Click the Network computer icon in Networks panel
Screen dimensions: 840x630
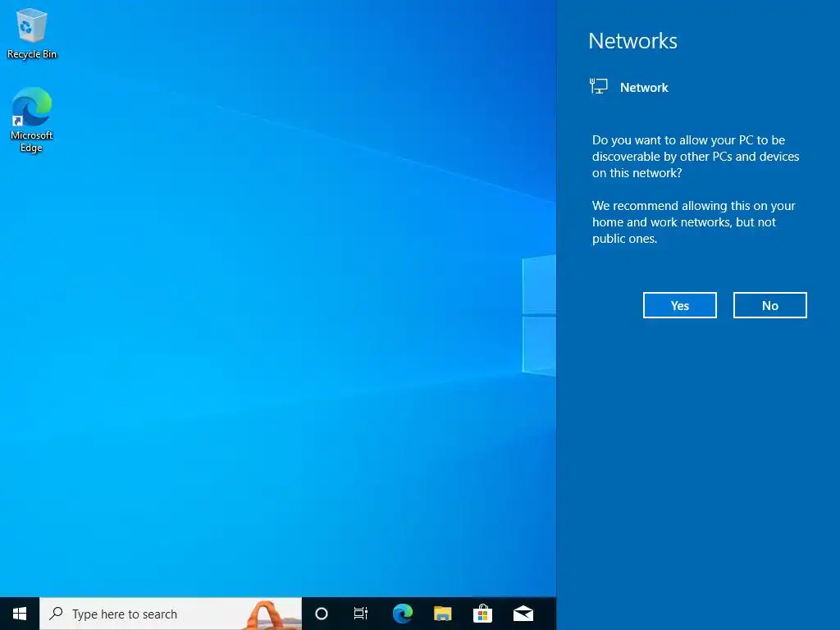598,86
